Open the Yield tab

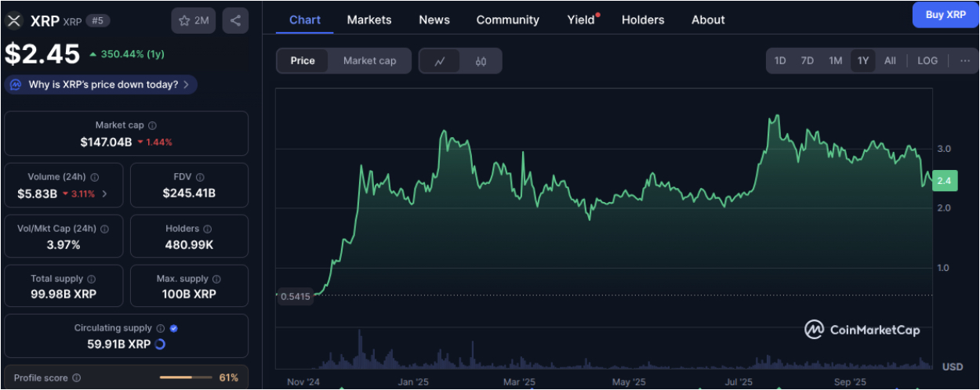click(x=582, y=20)
